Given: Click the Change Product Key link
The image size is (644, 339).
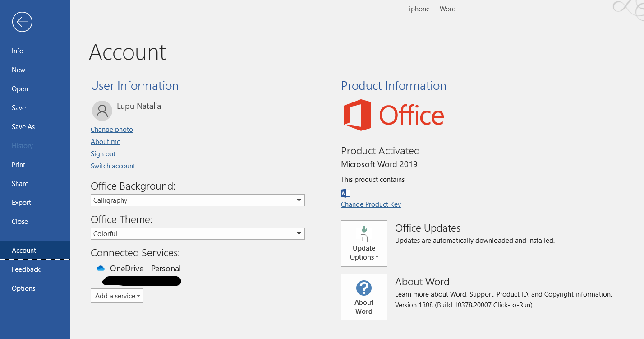Looking at the screenshot, I should coord(371,204).
